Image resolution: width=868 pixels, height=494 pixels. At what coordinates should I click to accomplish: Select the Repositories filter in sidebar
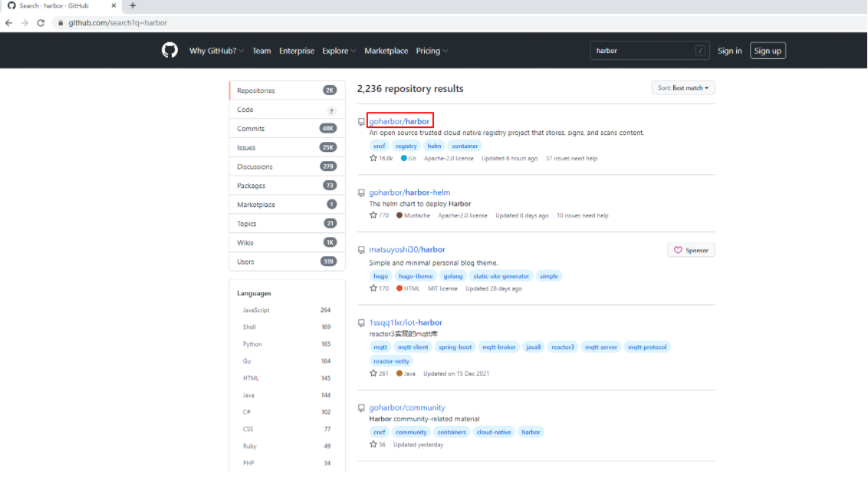coord(287,91)
